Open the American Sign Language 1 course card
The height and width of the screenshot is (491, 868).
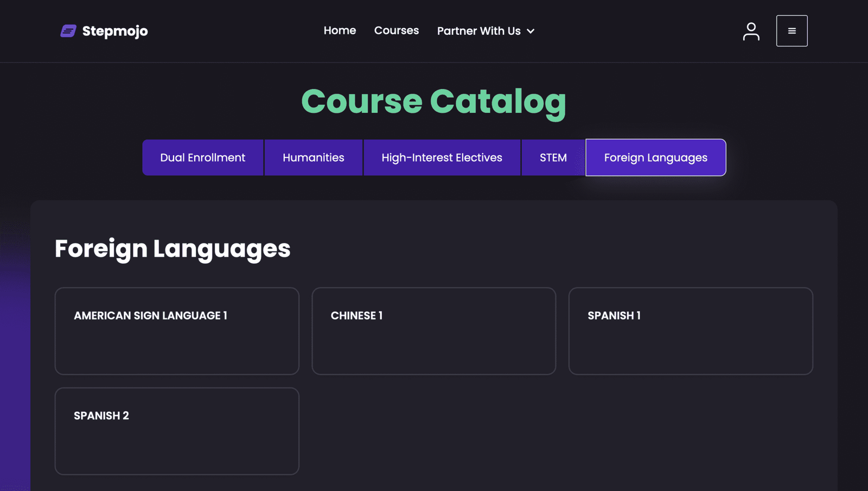177,331
